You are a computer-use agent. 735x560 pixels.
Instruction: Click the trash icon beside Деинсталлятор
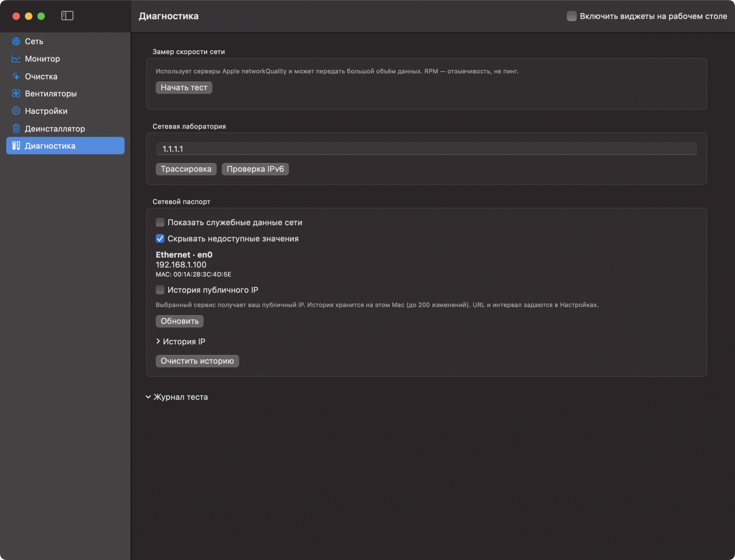16,129
